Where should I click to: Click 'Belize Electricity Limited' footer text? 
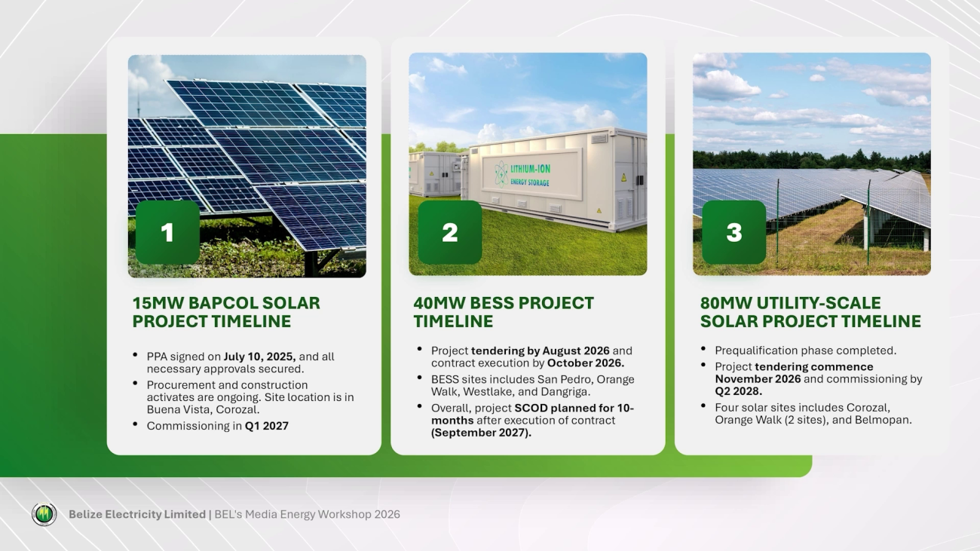point(137,514)
